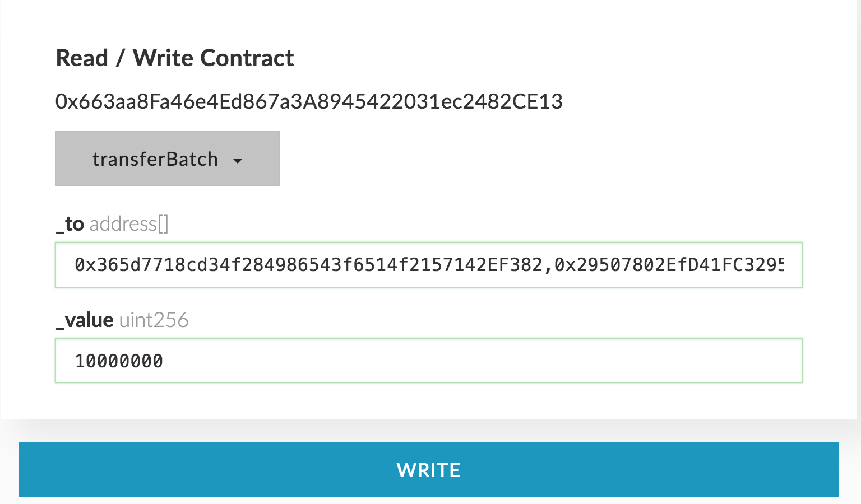This screenshot has width=861, height=504.
Task: Click the address[] type hint text
Action: pos(129,224)
